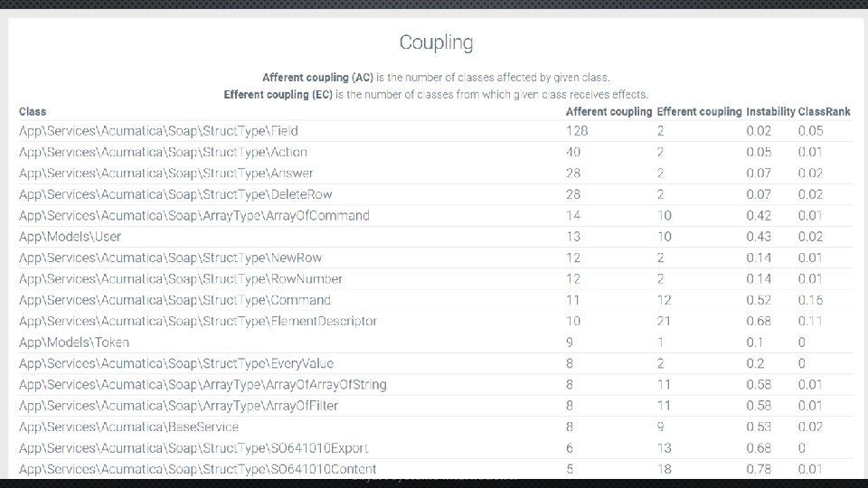Click the Instability column header
The image size is (868, 488).
pyautogui.click(x=769, y=111)
